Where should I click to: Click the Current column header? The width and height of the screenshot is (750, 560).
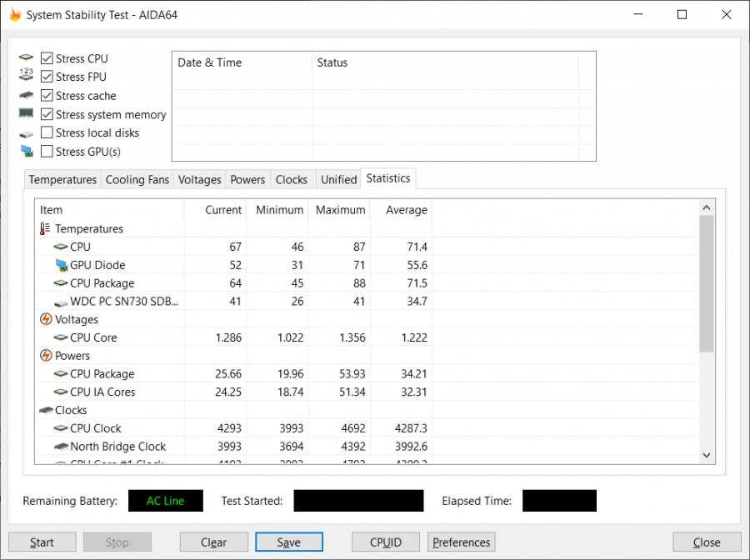pyautogui.click(x=215, y=210)
